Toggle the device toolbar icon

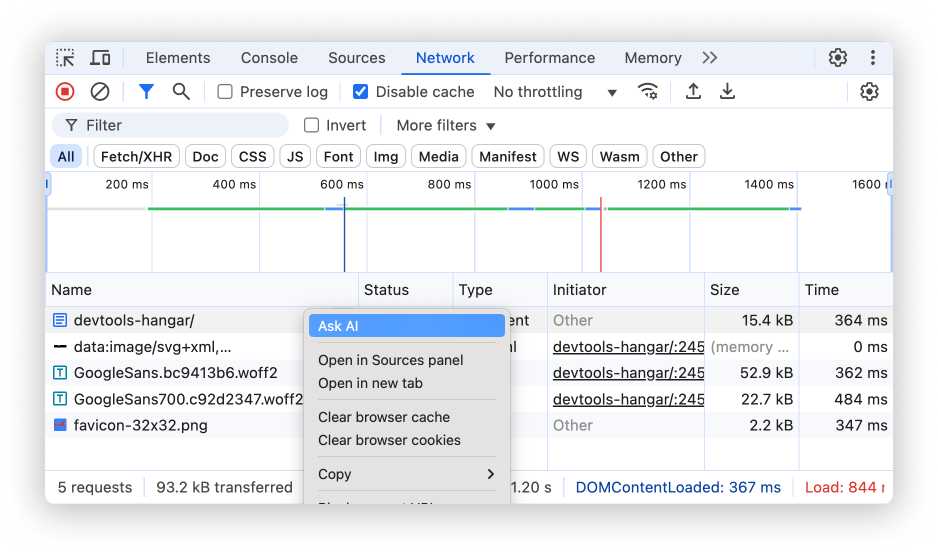(100, 58)
